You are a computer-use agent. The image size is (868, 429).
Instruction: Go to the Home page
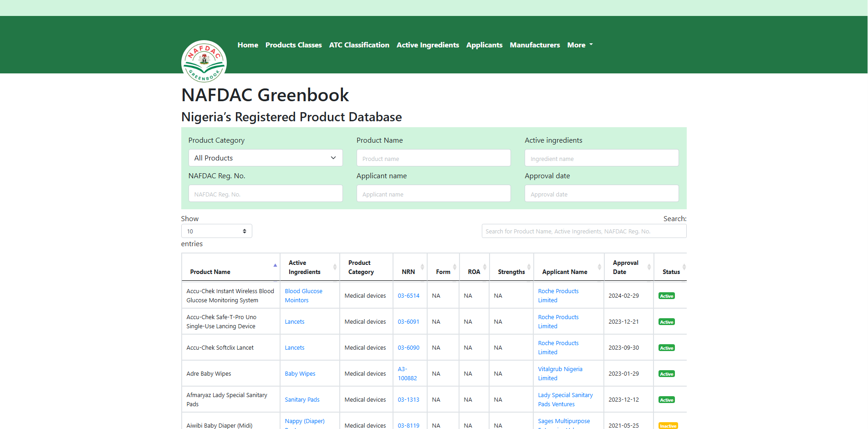click(x=248, y=45)
